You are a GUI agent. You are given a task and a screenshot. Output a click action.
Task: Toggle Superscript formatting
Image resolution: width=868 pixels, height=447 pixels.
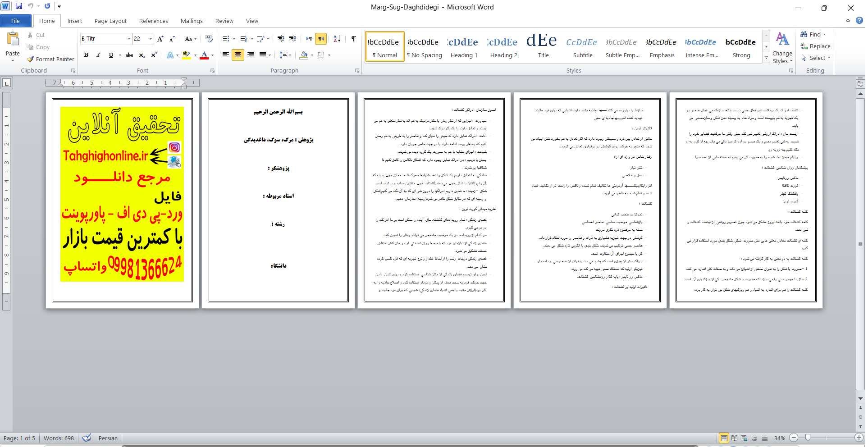tap(154, 55)
